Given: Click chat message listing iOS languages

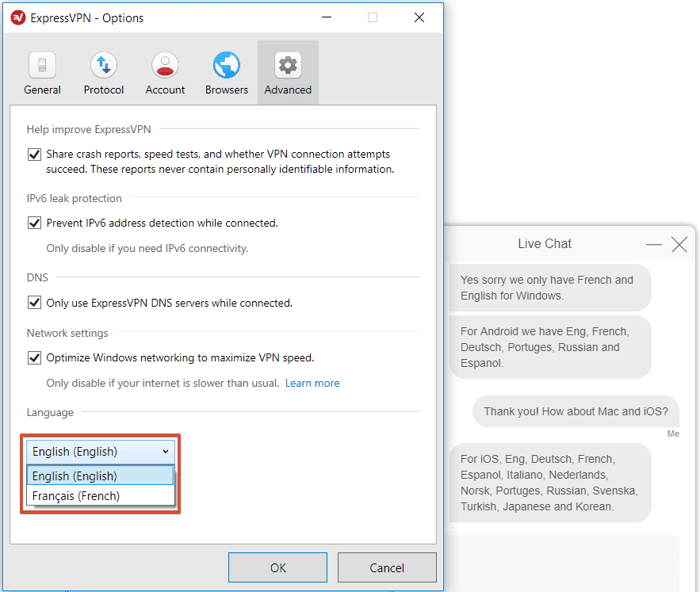Looking at the screenshot, I should (550, 483).
